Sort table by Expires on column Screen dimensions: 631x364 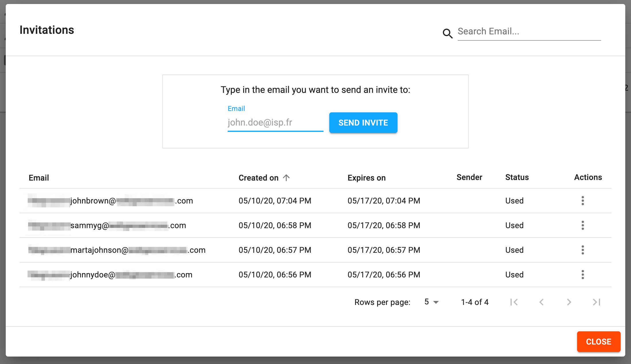[366, 178]
